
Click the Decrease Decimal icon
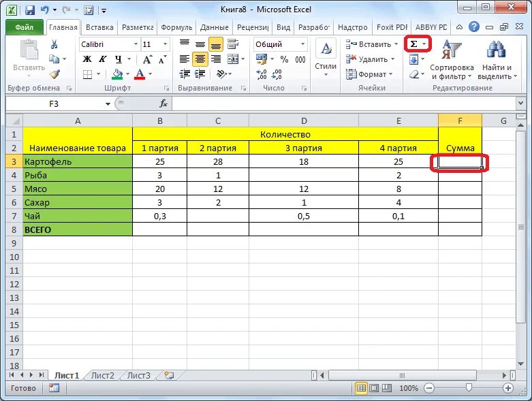(277, 74)
